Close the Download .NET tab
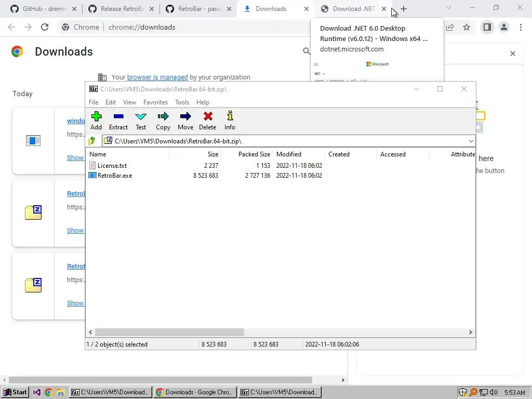The height and width of the screenshot is (399, 532). 384,9
